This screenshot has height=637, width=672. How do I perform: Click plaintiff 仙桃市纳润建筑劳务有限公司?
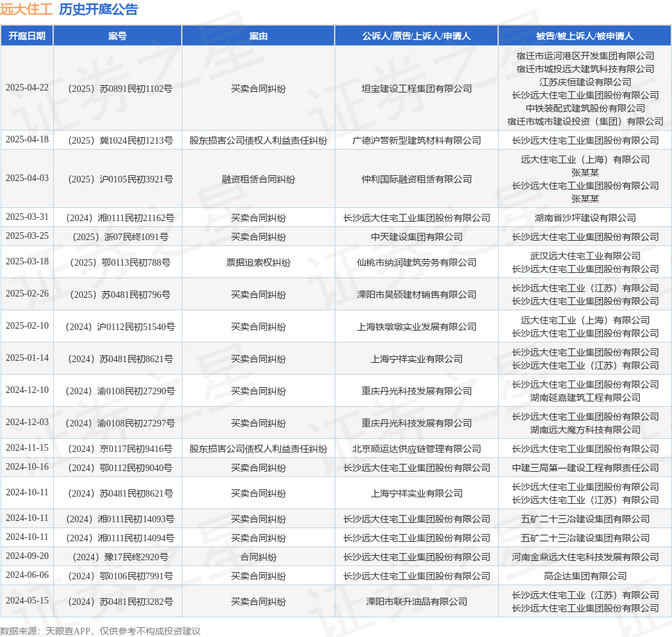click(x=416, y=262)
